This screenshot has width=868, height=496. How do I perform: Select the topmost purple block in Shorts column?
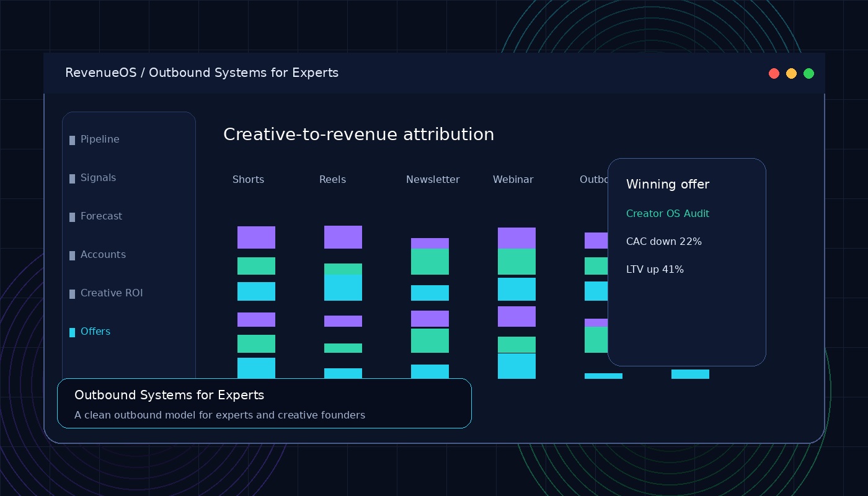pos(256,237)
